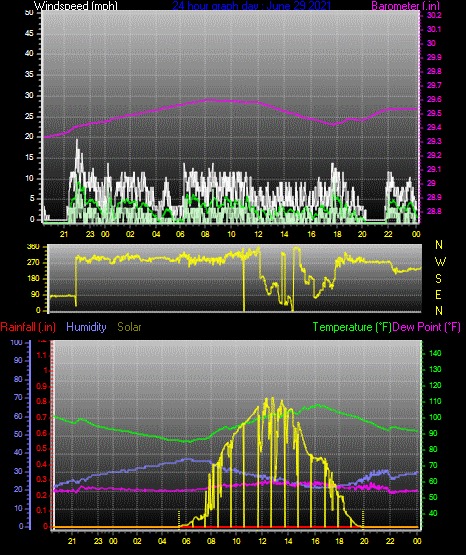466x555 pixels.
Task: Click hour '12' under the temperature chart
Action: pos(262,541)
